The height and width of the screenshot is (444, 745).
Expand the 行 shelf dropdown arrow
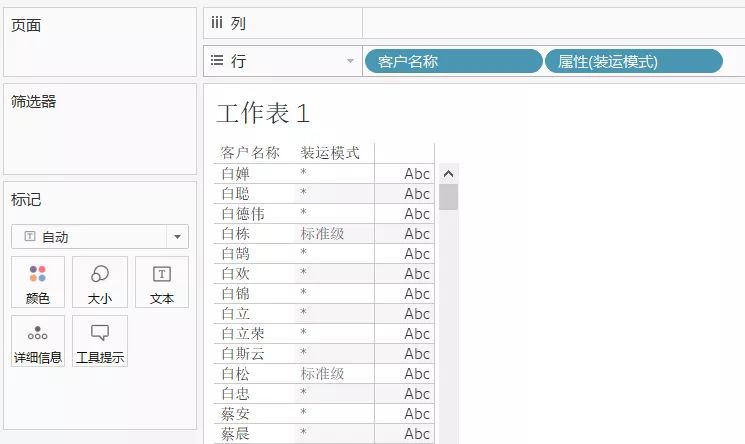tap(350, 61)
